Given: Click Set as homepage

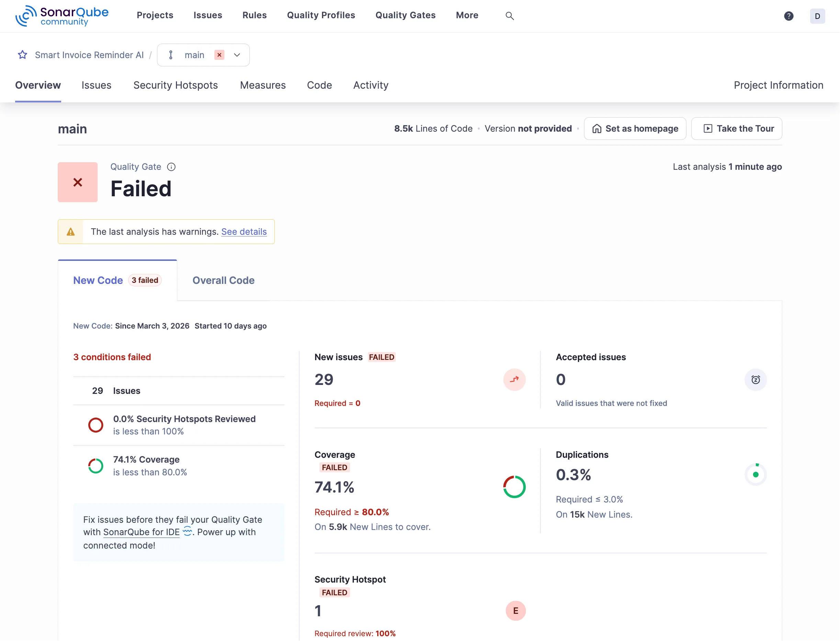Looking at the screenshot, I should pyautogui.click(x=635, y=129).
